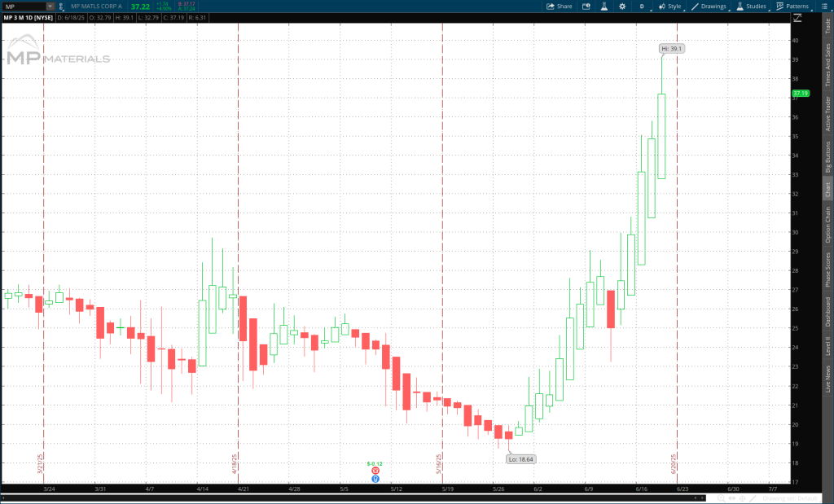Open chart settings gear icon

(622, 7)
